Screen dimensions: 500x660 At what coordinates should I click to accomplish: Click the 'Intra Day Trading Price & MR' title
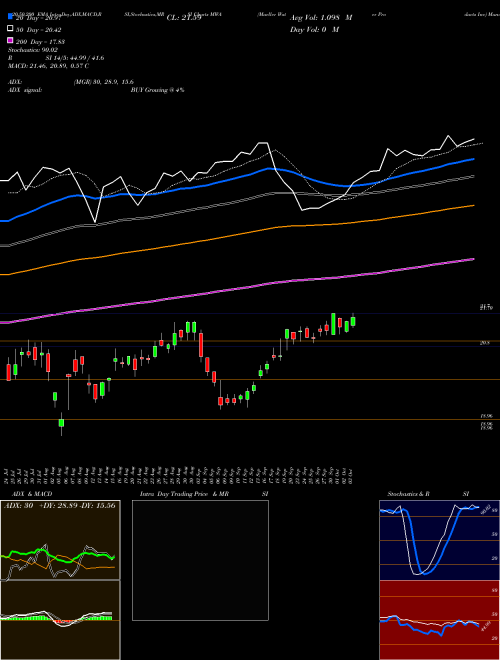click(x=184, y=494)
